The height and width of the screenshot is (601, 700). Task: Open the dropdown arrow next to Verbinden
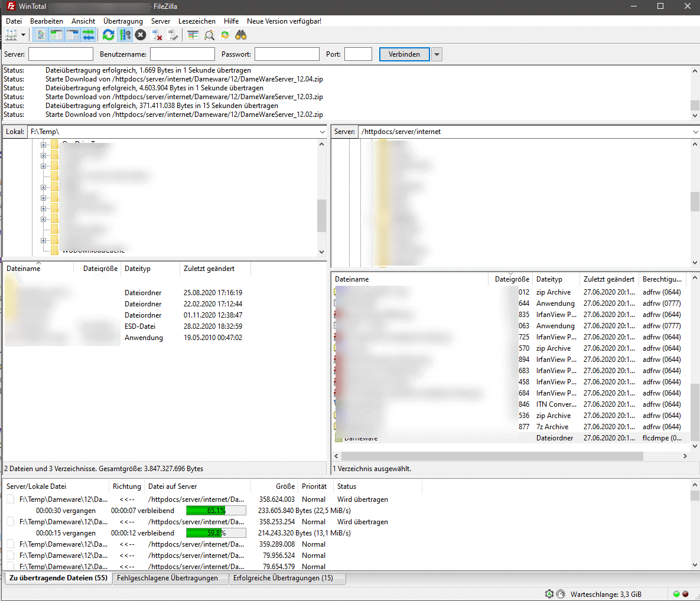pyautogui.click(x=437, y=54)
